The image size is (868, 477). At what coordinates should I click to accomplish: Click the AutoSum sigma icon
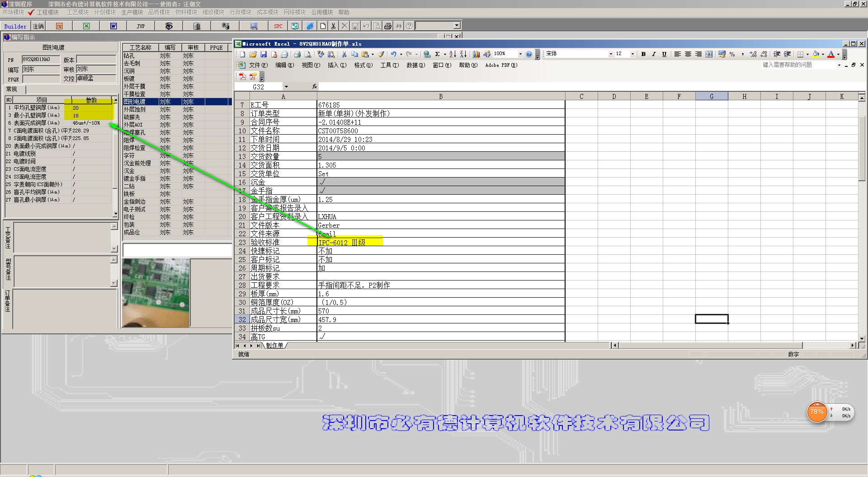(x=437, y=54)
